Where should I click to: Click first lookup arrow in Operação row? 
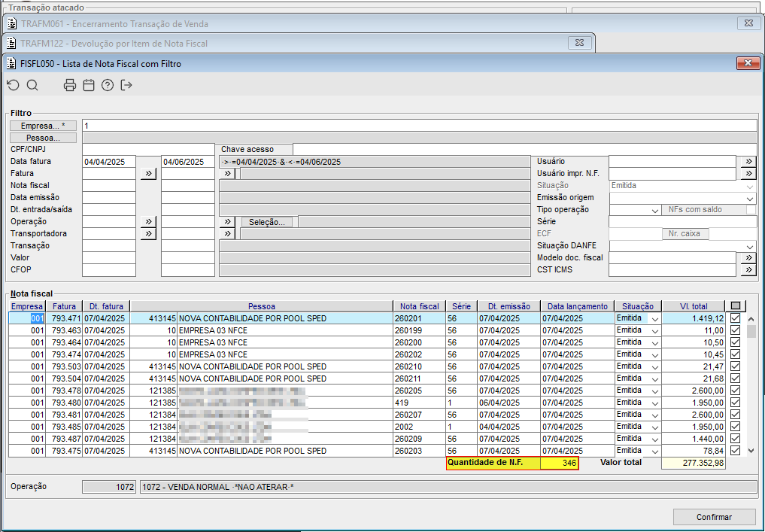coord(148,221)
